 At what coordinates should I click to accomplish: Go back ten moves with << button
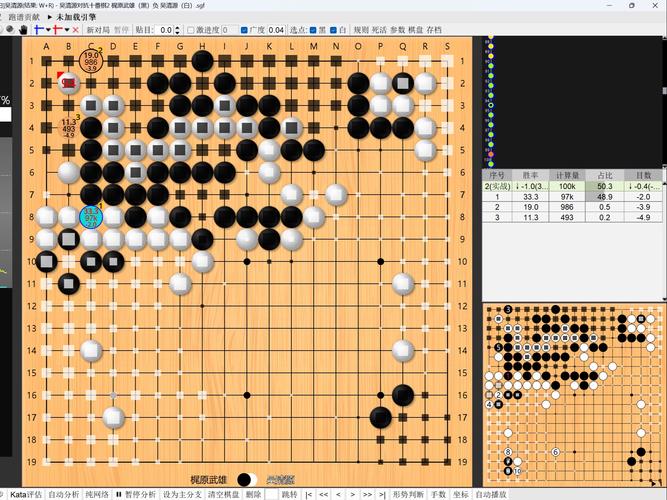point(324,494)
